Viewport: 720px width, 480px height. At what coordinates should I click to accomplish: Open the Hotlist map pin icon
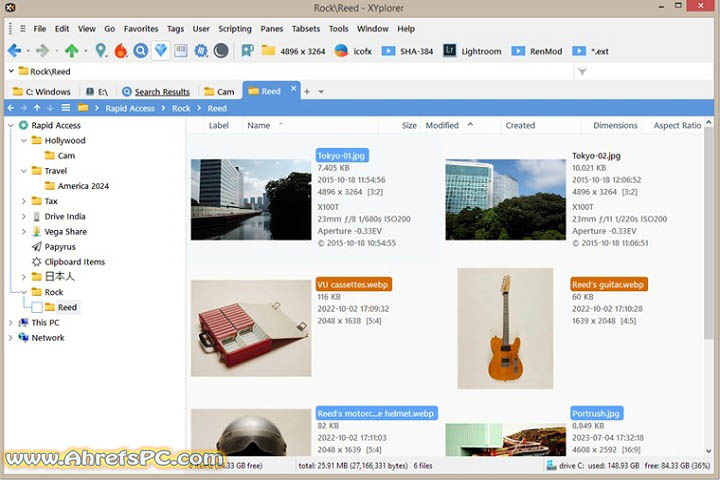point(101,51)
